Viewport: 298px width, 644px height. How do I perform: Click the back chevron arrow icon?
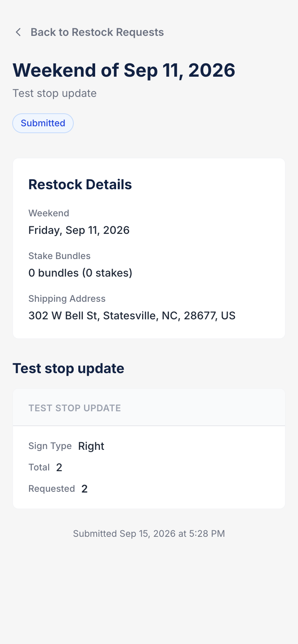click(x=18, y=32)
